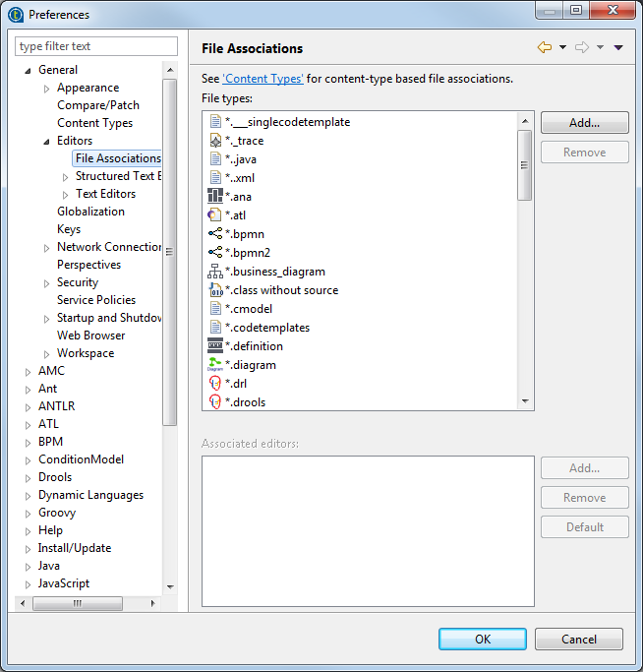Click the type filter text field
The height and width of the screenshot is (672, 643).
(96, 46)
